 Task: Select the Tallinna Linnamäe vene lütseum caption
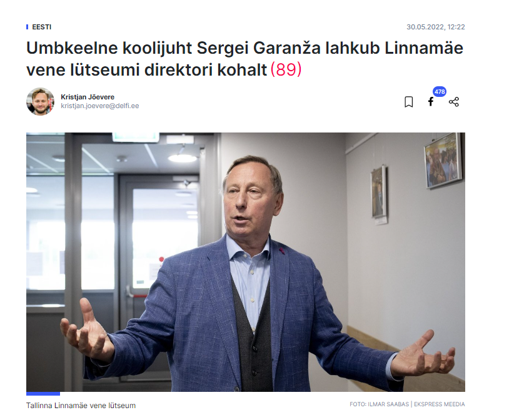pos(81,406)
